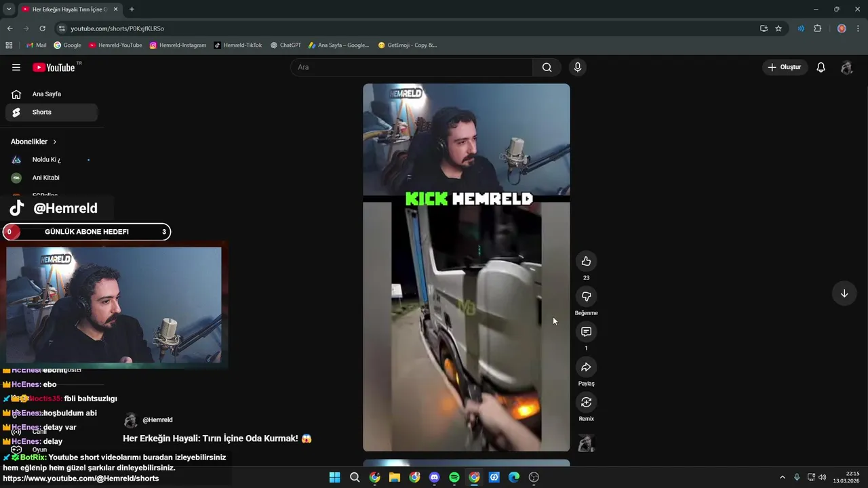The height and width of the screenshot is (488, 868).
Task: Open the volume speaker tray icon
Action: click(x=823, y=477)
